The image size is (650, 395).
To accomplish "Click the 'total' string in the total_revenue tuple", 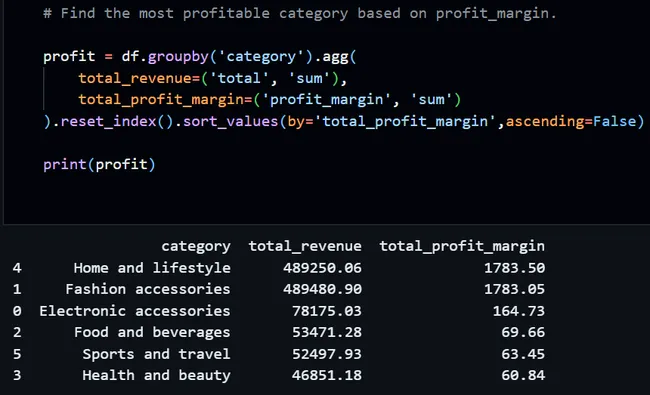I will tap(240, 78).
